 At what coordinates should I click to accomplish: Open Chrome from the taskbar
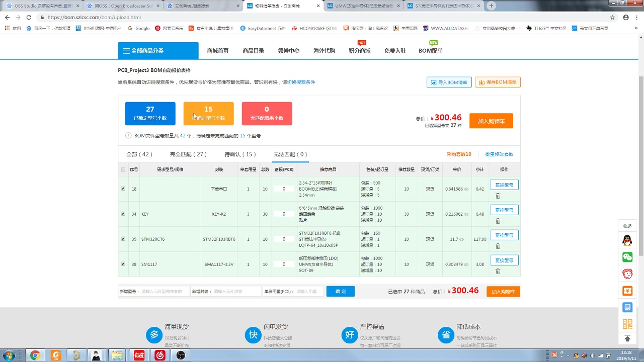coord(35,355)
